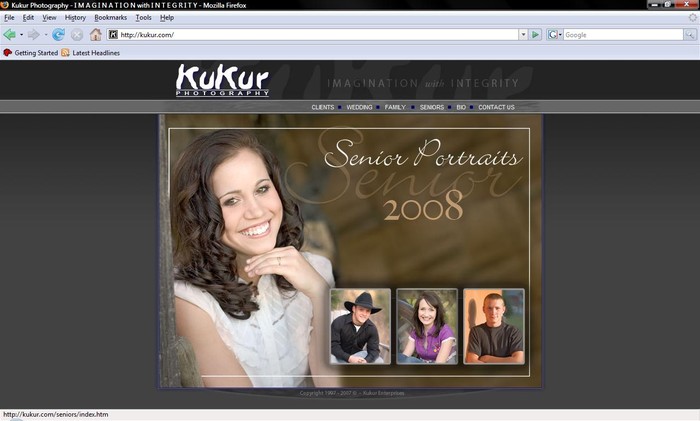
Task: Click the Stop loading icon
Action: click(77, 34)
